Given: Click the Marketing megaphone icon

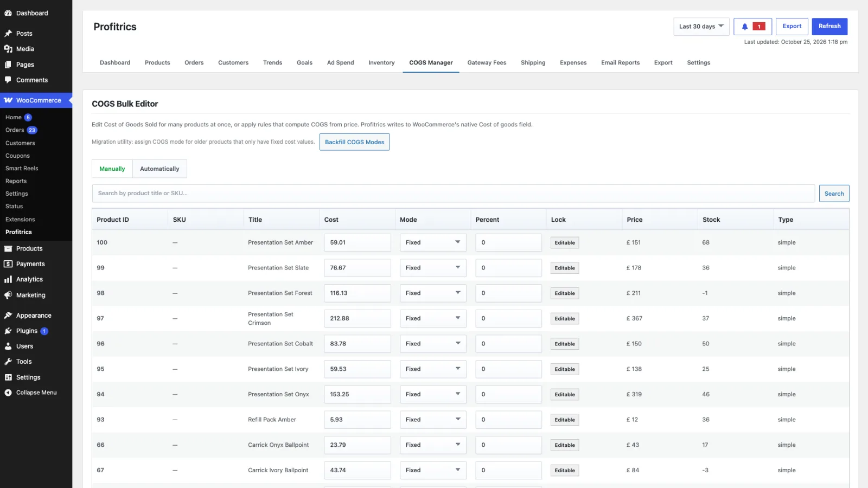Looking at the screenshot, I should coord(8,296).
